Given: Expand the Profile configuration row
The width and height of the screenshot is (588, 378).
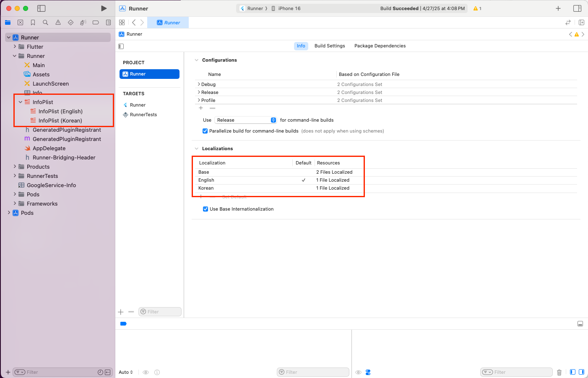Looking at the screenshot, I should (199, 100).
